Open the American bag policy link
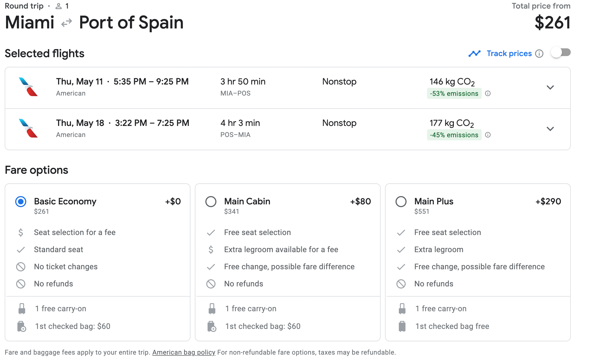The image size is (597, 364). tap(184, 352)
